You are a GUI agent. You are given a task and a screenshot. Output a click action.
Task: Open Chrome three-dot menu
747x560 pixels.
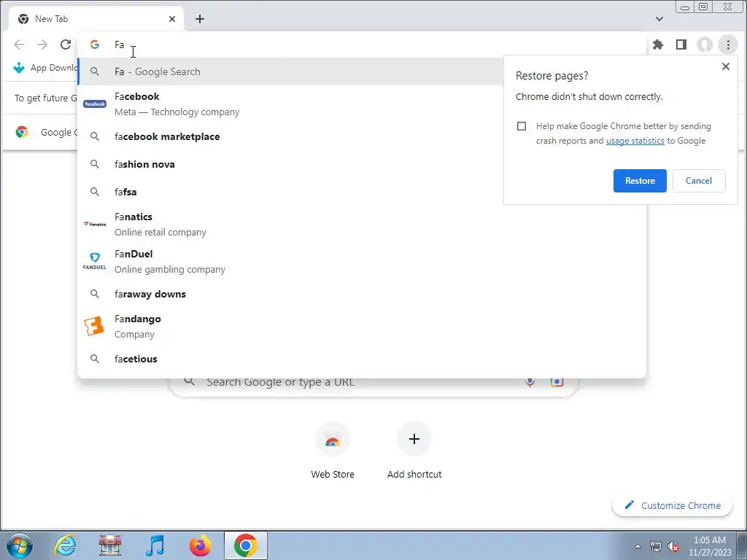pyautogui.click(x=728, y=44)
